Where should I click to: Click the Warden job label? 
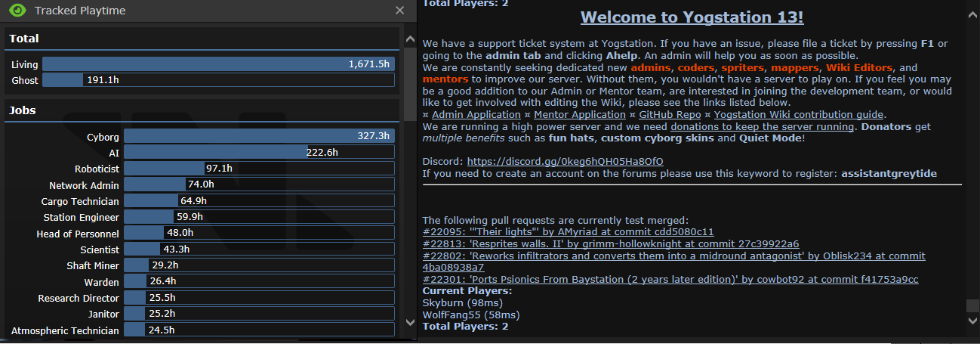[102, 282]
